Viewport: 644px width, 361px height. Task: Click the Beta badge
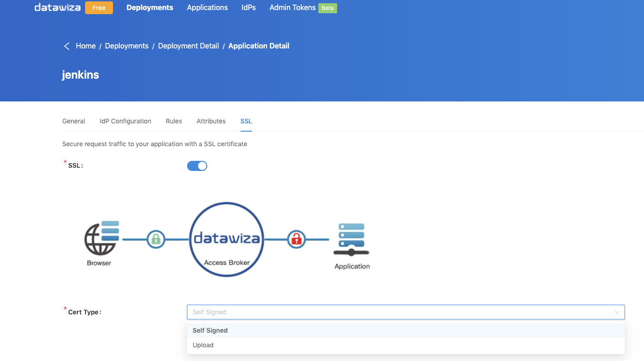(327, 8)
